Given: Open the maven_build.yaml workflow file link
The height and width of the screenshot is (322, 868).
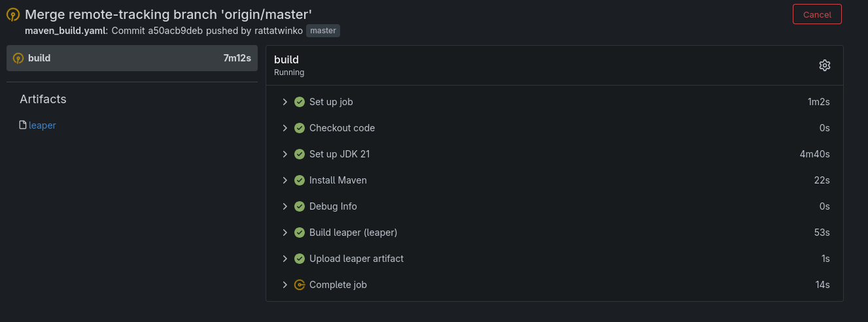Looking at the screenshot, I should click(65, 31).
